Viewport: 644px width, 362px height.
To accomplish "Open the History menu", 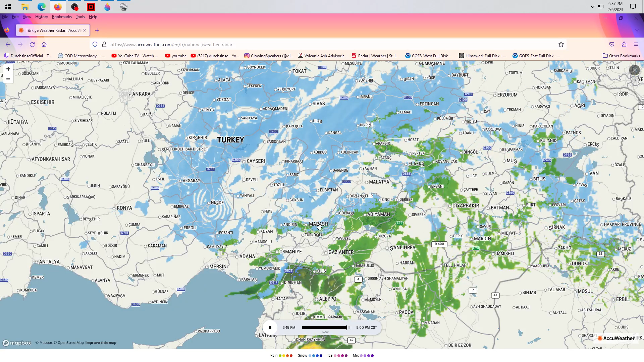I will point(42,17).
